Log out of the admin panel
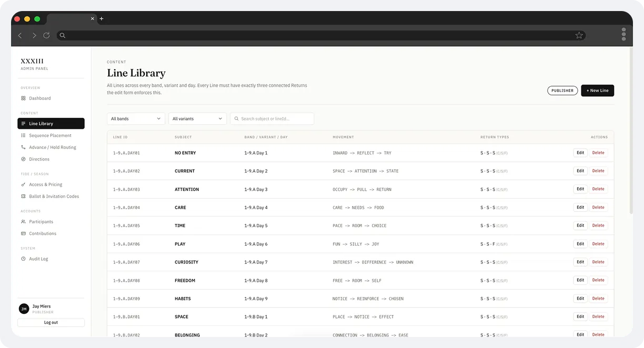 tap(51, 322)
